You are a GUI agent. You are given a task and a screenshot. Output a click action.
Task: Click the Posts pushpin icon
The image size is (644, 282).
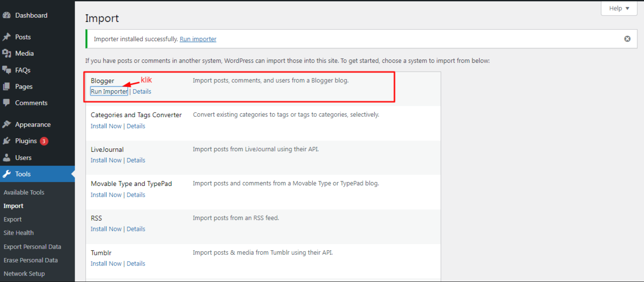[x=6, y=37]
